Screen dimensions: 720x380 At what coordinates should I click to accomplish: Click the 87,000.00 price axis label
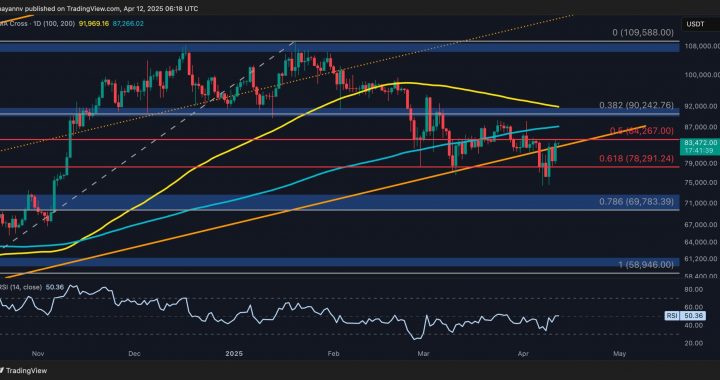tap(700, 127)
